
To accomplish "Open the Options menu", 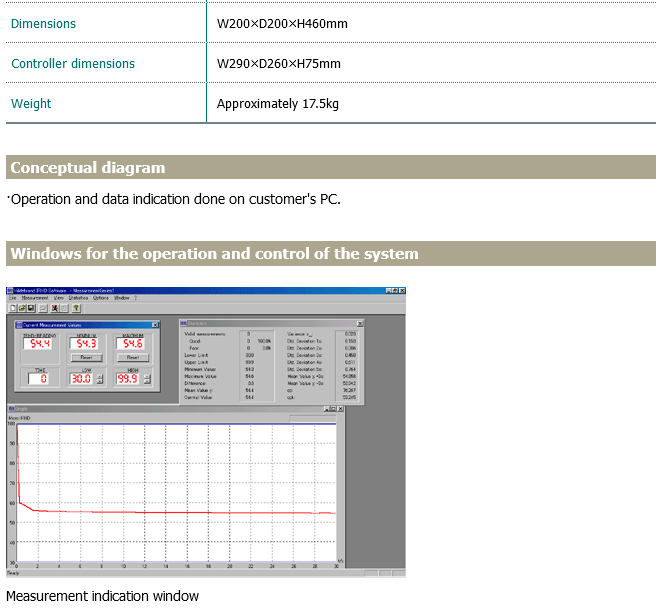I will tap(101, 298).
